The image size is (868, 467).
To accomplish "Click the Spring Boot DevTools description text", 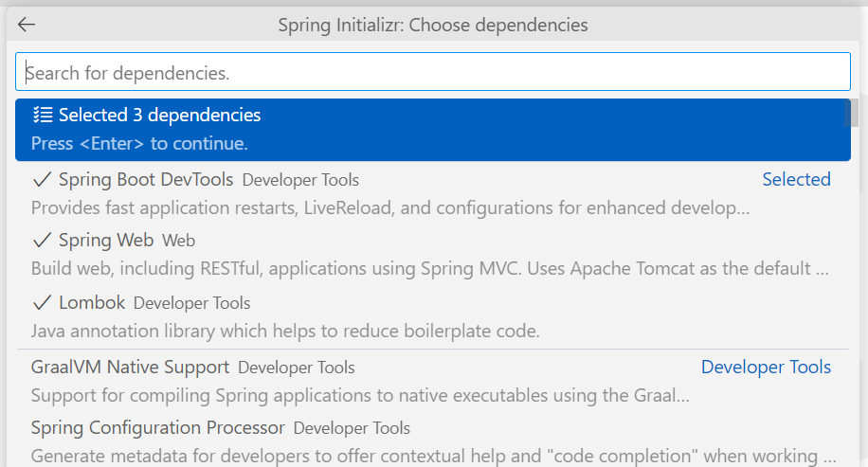I will [x=390, y=207].
